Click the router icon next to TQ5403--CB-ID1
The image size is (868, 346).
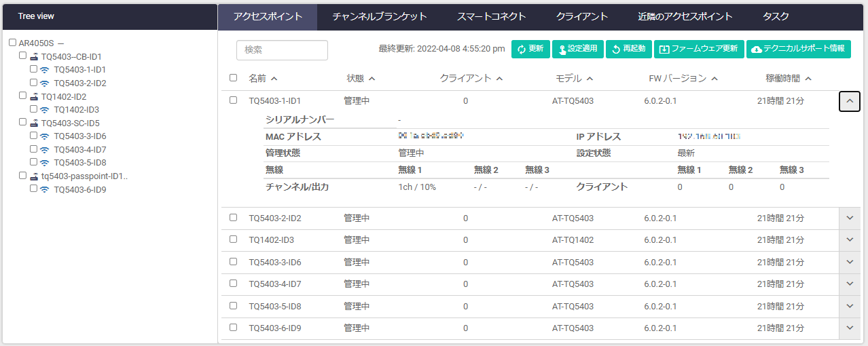[33, 57]
